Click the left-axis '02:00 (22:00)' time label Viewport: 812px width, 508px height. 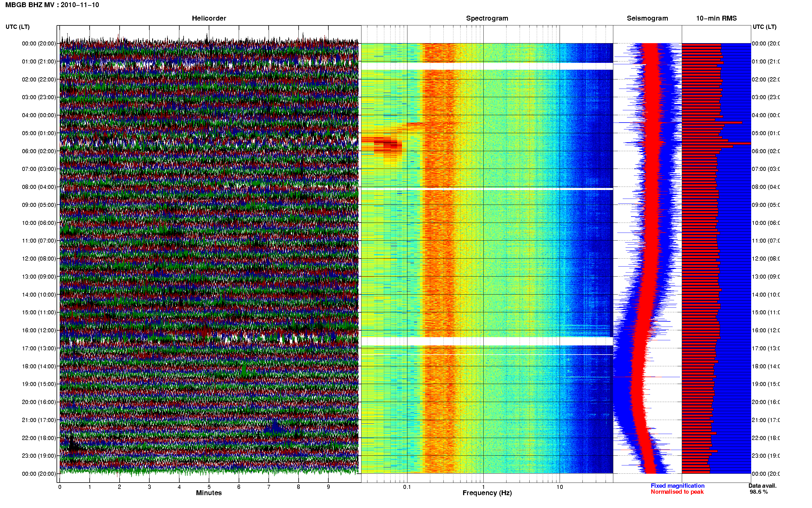39,79
